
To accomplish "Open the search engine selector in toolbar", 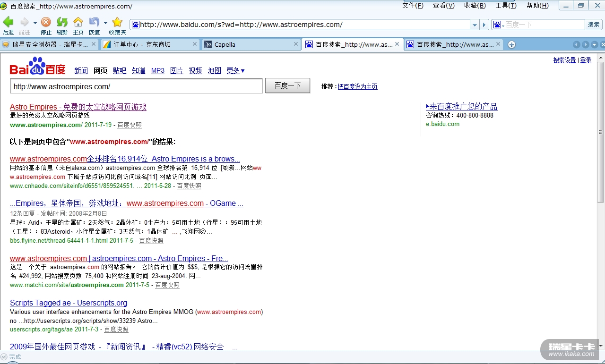I will coord(499,25).
